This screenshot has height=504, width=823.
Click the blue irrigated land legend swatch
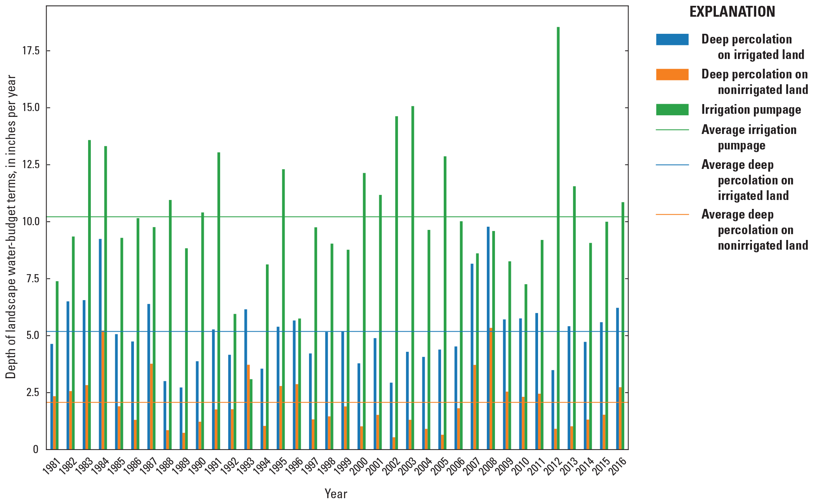pyautogui.click(x=672, y=40)
